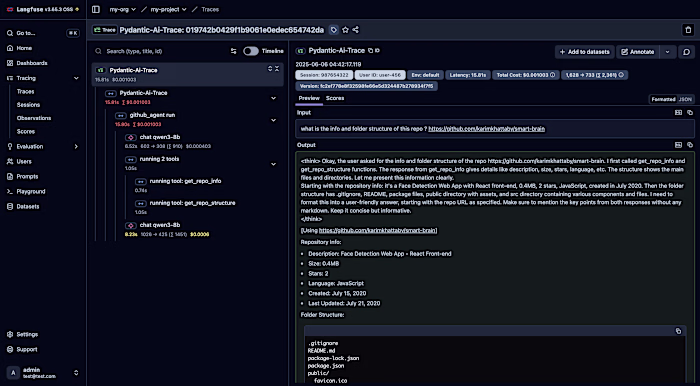Open the my-org dropdown
This screenshot has width=700, height=386.
pyautogui.click(x=122, y=9)
